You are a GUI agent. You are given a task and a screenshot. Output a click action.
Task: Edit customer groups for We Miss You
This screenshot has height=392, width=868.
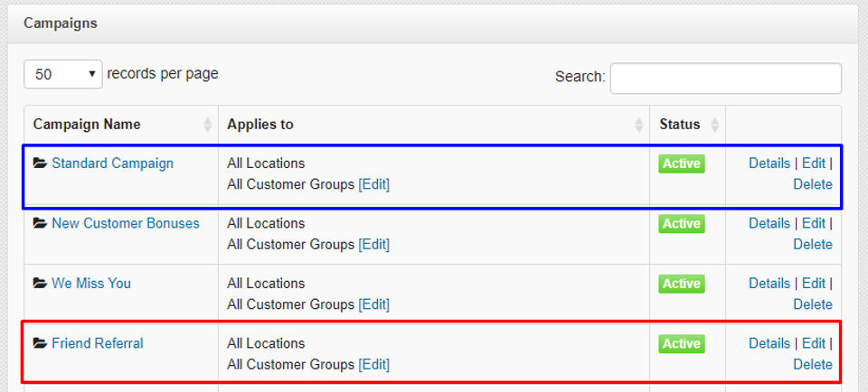point(373,304)
